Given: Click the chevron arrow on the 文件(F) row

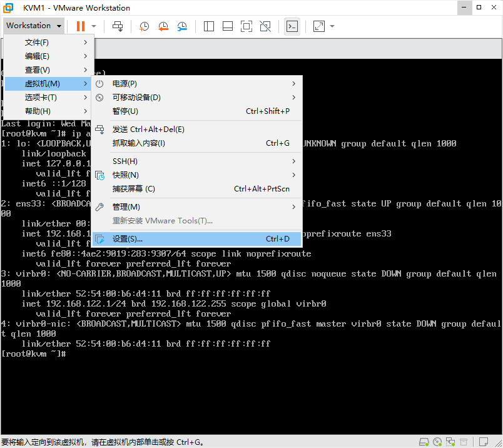Looking at the screenshot, I should click(85, 43).
